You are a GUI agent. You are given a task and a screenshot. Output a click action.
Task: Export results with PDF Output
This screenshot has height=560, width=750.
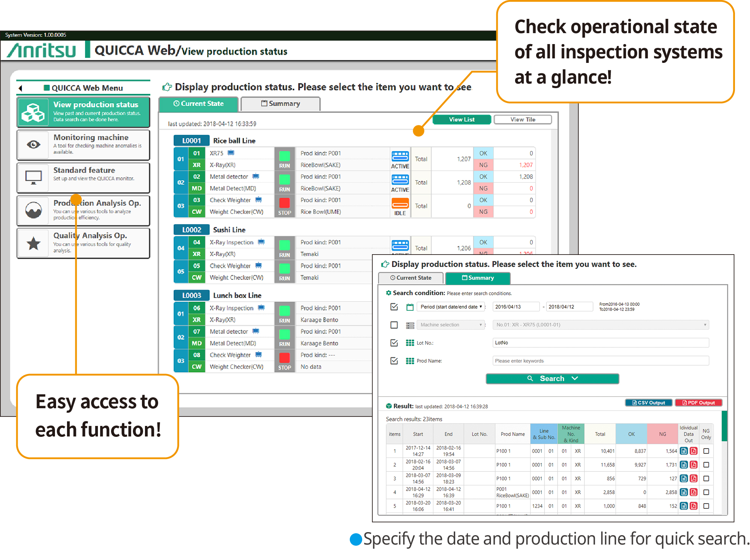[x=698, y=403]
